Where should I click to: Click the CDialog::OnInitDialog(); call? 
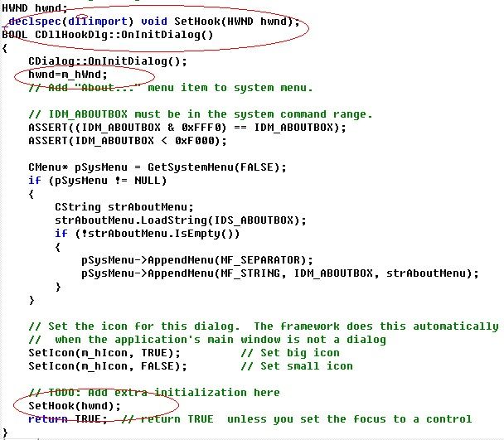pos(108,61)
